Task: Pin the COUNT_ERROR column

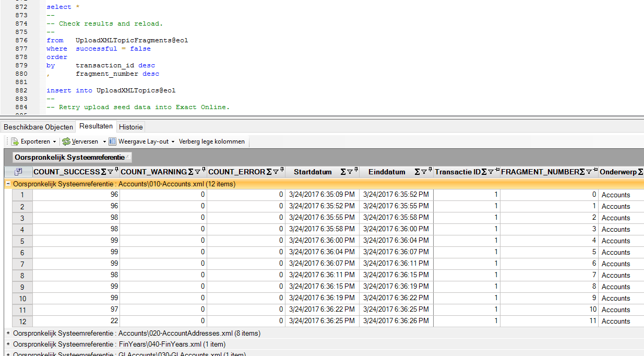Action: point(282,170)
